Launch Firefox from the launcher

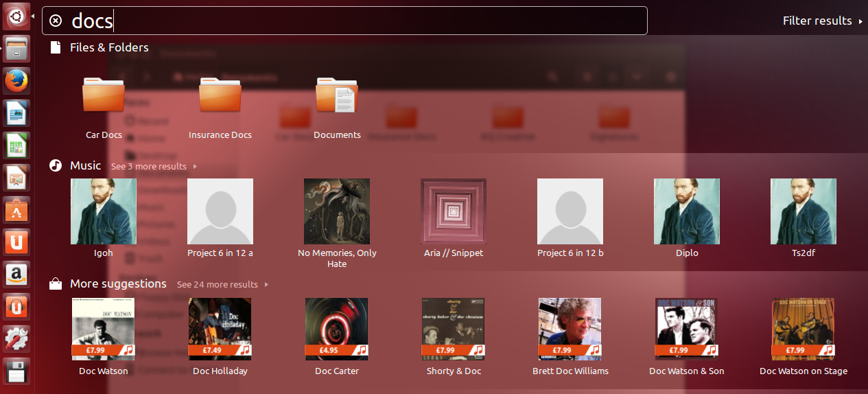[17, 81]
